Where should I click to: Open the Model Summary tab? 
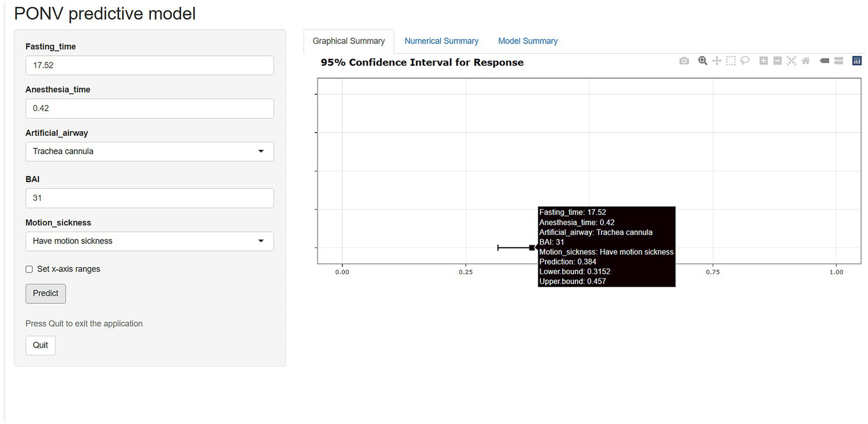click(528, 41)
